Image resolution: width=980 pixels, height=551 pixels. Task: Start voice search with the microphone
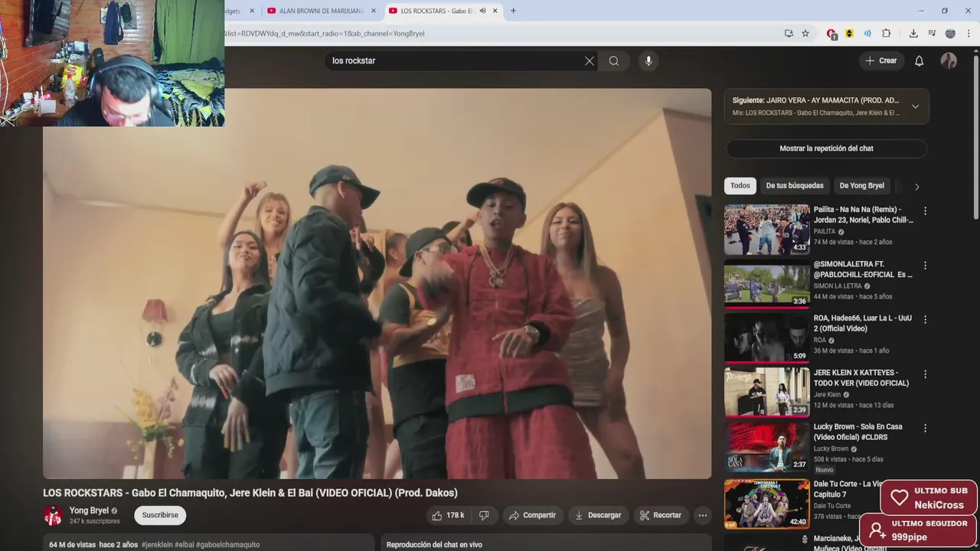coord(648,61)
